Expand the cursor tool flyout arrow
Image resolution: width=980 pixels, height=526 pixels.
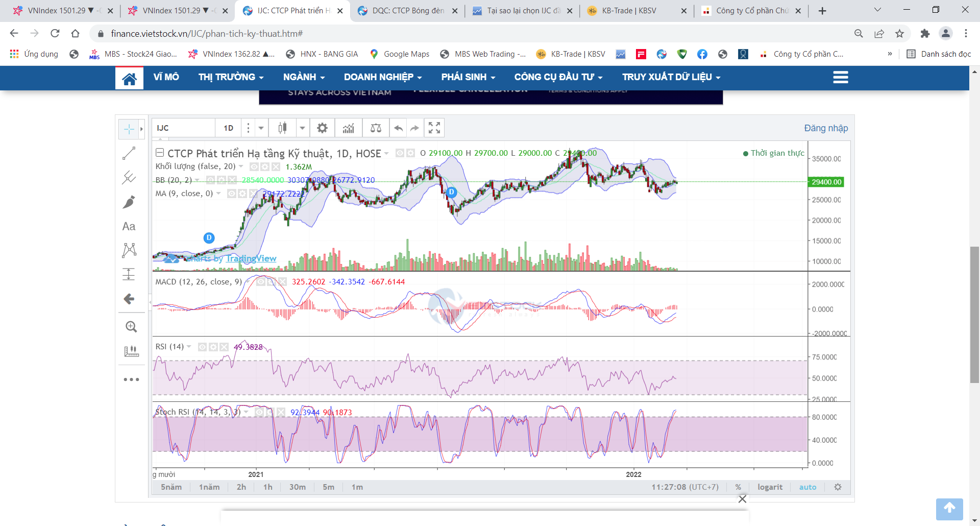(141, 129)
